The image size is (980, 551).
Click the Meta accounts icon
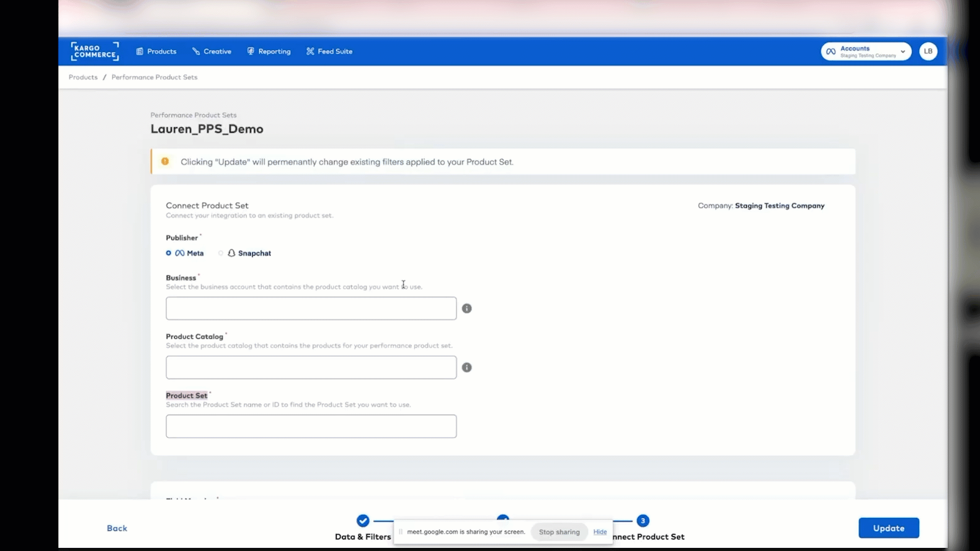[x=831, y=51]
